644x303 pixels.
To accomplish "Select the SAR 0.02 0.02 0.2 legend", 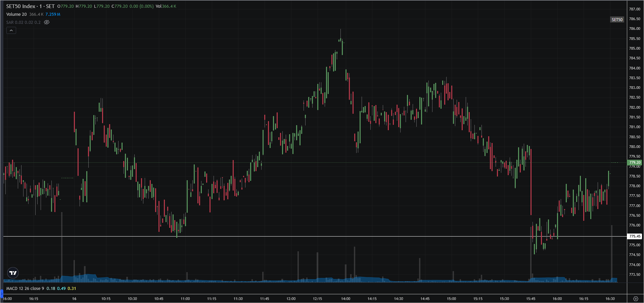I will point(23,22).
